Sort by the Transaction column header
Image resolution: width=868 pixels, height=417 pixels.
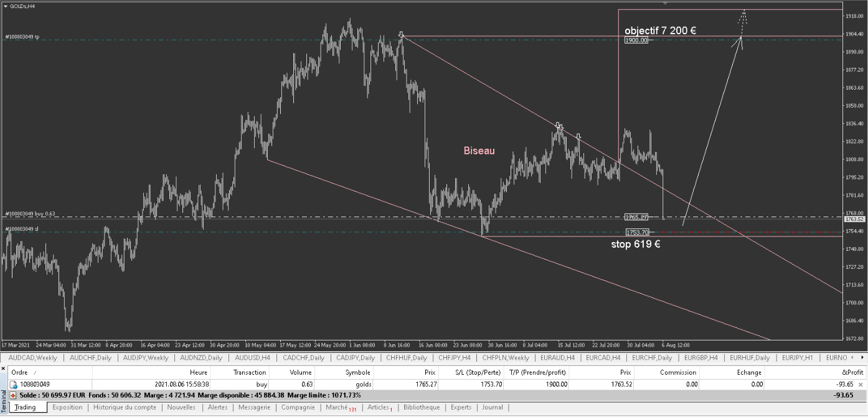tap(240, 372)
